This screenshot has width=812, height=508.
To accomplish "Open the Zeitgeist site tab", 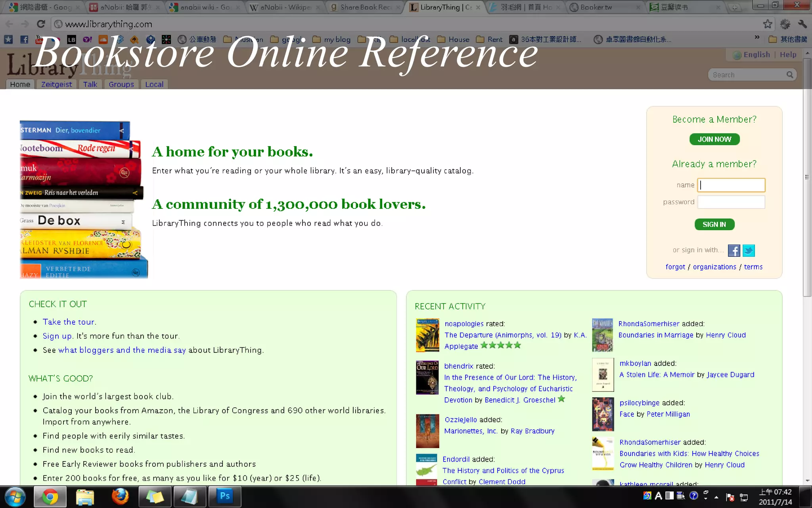I will coord(57,84).
